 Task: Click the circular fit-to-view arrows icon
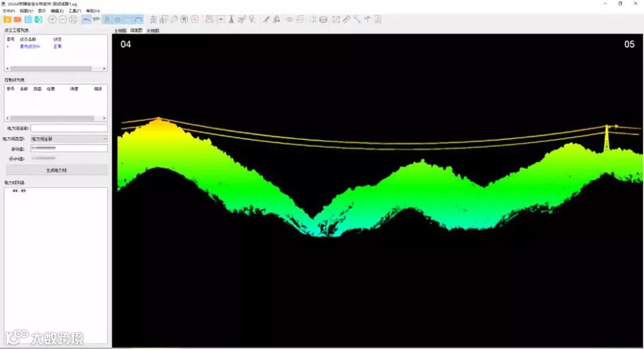(73, 19)
